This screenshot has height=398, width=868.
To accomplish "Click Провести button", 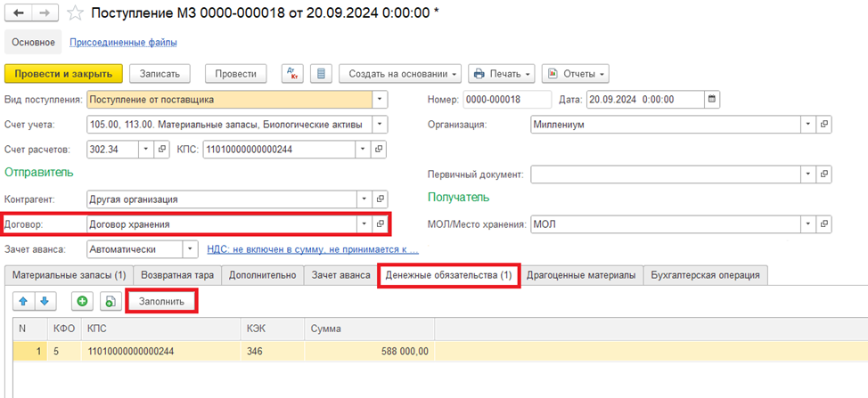I will pyautogui.click(x=236, y=74).
